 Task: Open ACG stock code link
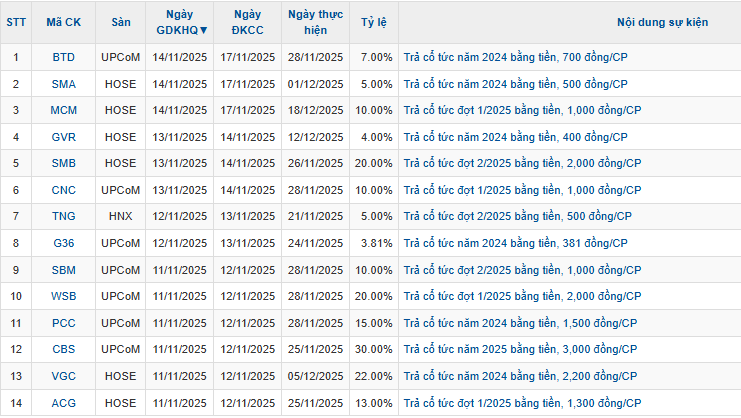pos(63,402)
